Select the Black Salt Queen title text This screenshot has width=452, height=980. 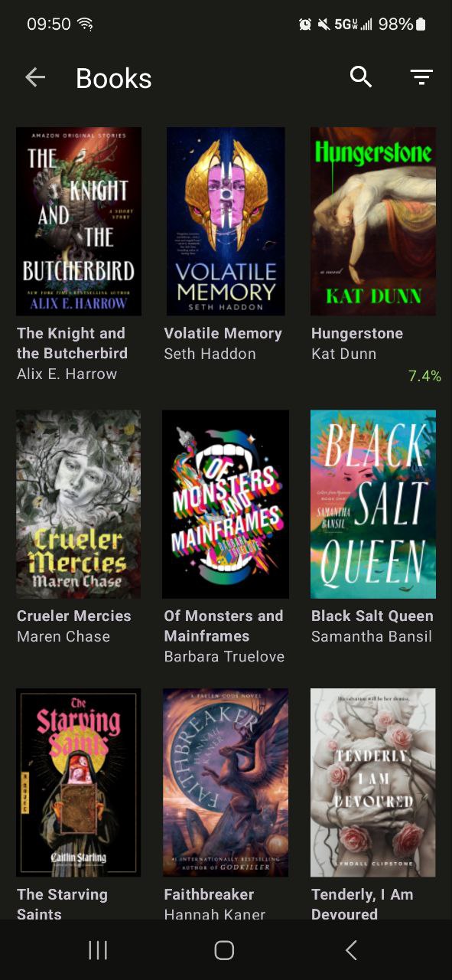pyautogui.click(x=372, y=616)
